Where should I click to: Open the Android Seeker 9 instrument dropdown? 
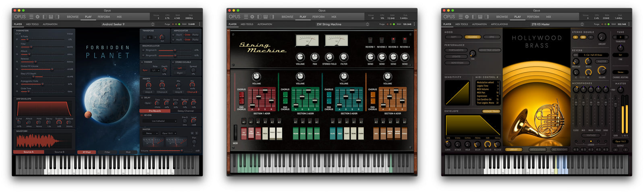127,24
